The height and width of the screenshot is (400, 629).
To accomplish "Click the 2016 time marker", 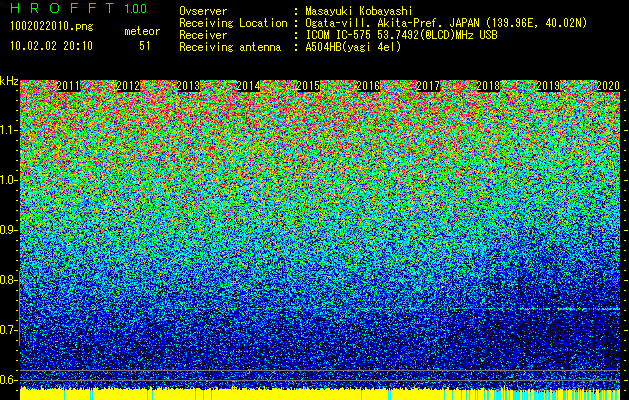I will tap(368, 86).
